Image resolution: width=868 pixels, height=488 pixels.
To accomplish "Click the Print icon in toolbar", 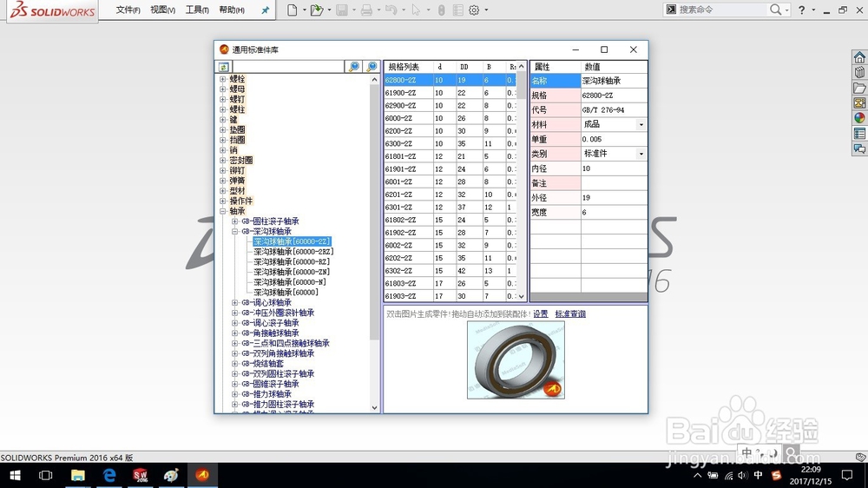I will tap(366, 10).
